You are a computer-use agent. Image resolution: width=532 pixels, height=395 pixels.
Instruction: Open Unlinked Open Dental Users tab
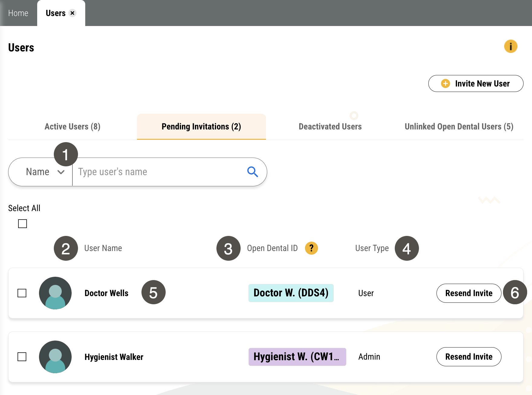[459, 126]
